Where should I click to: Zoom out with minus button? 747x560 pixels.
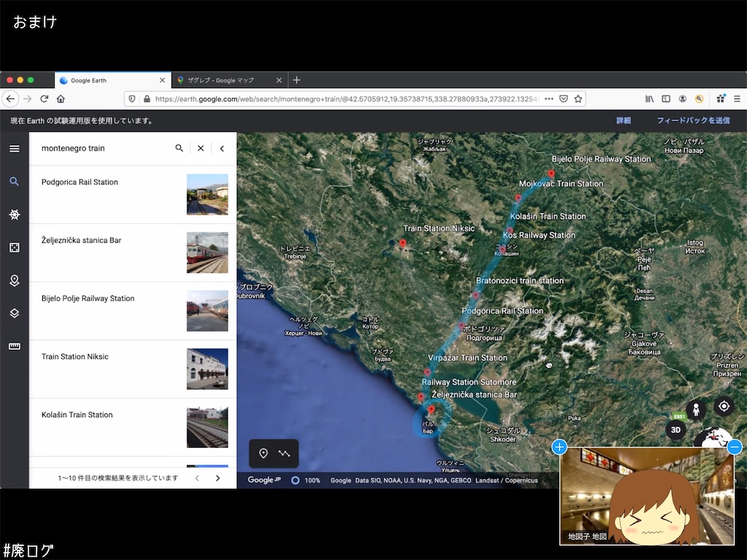(x=735, y=447)
